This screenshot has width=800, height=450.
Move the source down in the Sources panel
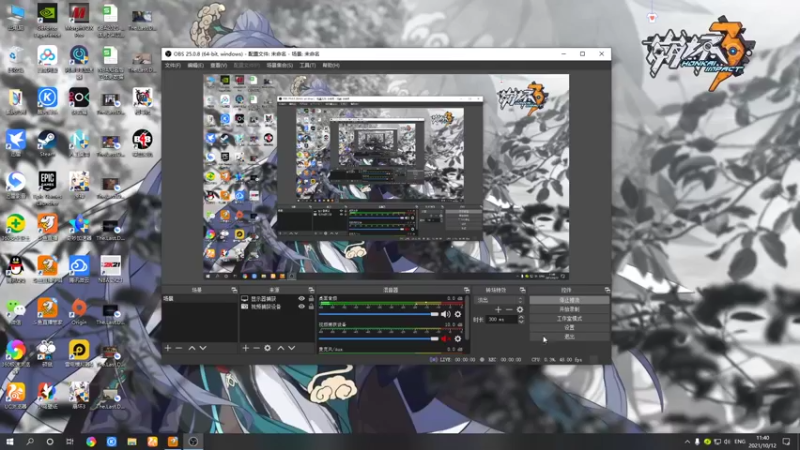click(291, 348)
